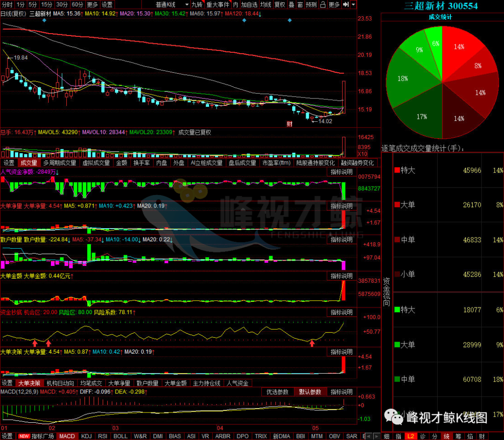Open 指标说明 for 人气资金净额 panel
This screenshot has width=504, height=440.
point(342,172)
